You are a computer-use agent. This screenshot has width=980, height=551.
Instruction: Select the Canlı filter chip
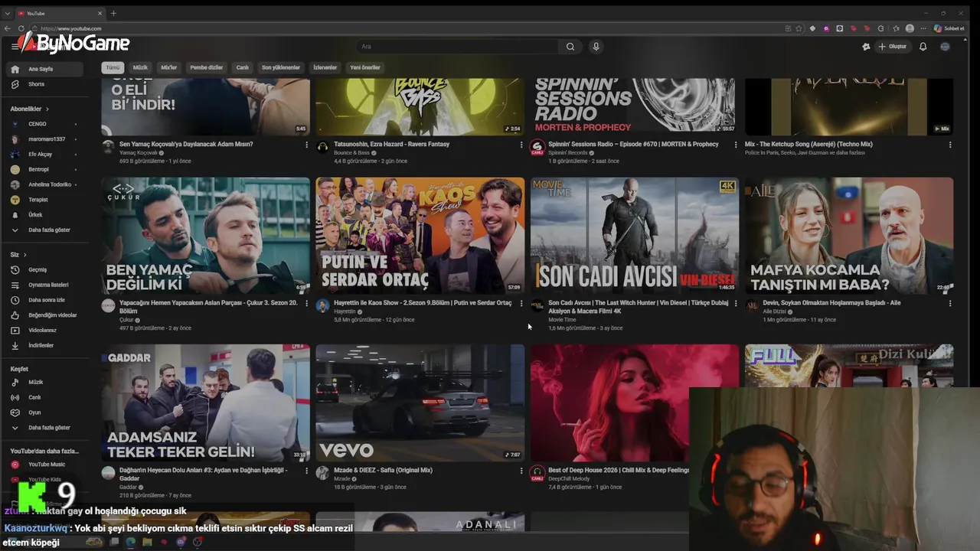pos(242,67)
